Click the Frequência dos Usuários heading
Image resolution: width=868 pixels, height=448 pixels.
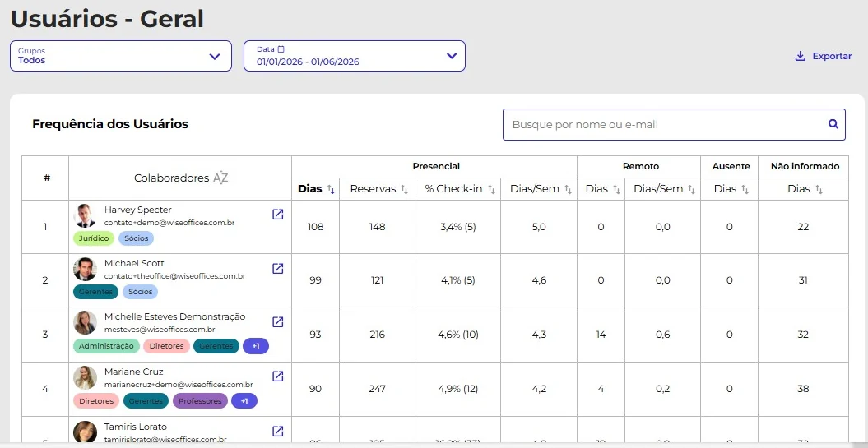pos(110,124)
